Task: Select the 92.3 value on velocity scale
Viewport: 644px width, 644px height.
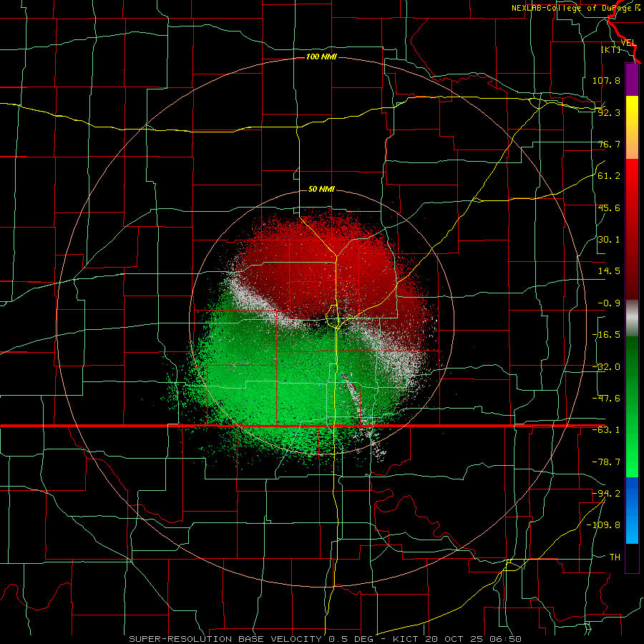Action: coord(609,112)
